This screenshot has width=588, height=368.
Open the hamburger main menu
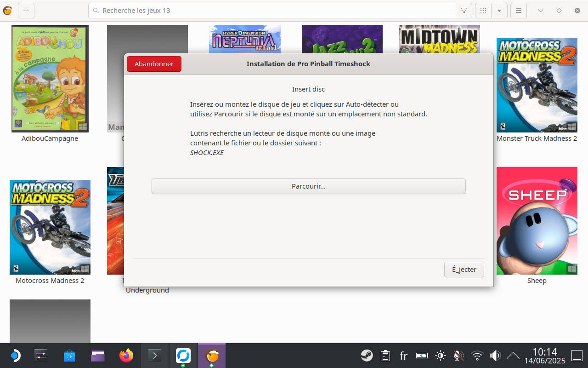(519, 10)
